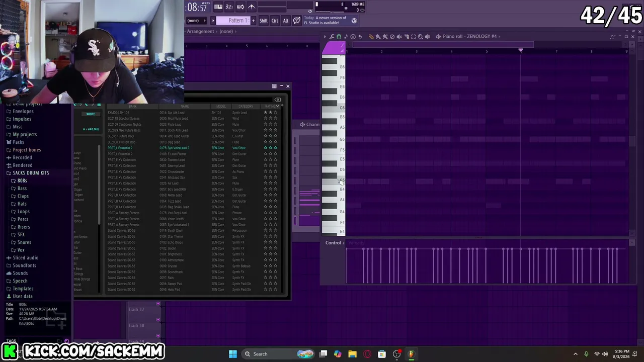Rate Syn VoiceLead 2 three stars
The width and height of the screenshot is (644, 362).
(275, 148)
